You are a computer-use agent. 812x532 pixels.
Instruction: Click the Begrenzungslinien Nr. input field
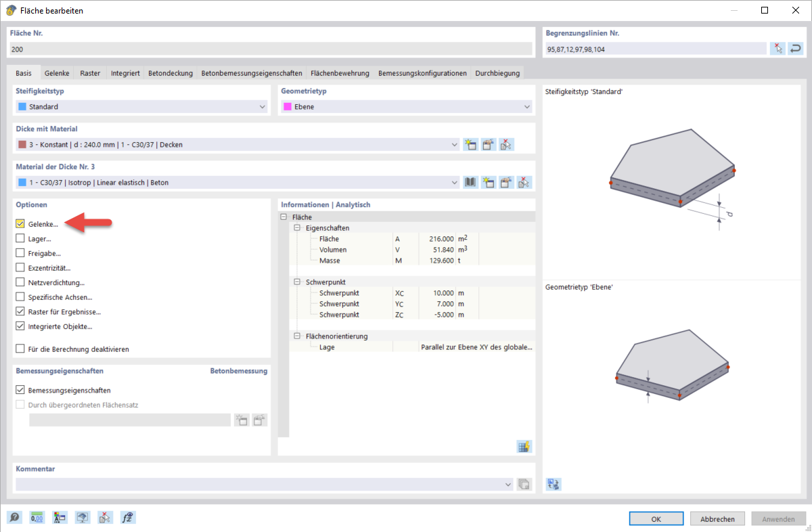656,49
